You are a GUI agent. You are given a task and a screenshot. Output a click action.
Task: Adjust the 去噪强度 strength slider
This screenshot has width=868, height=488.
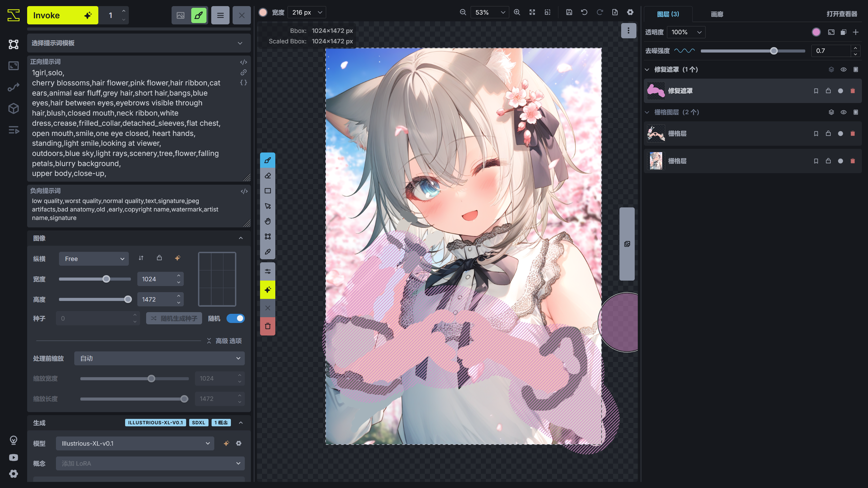[774, 51]
